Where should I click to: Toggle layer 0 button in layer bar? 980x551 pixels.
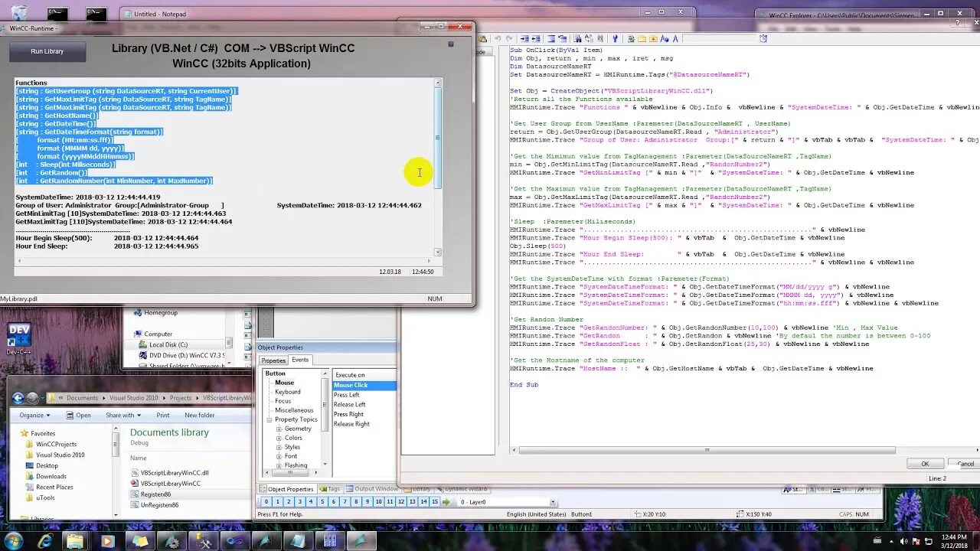tap(266, 502)
